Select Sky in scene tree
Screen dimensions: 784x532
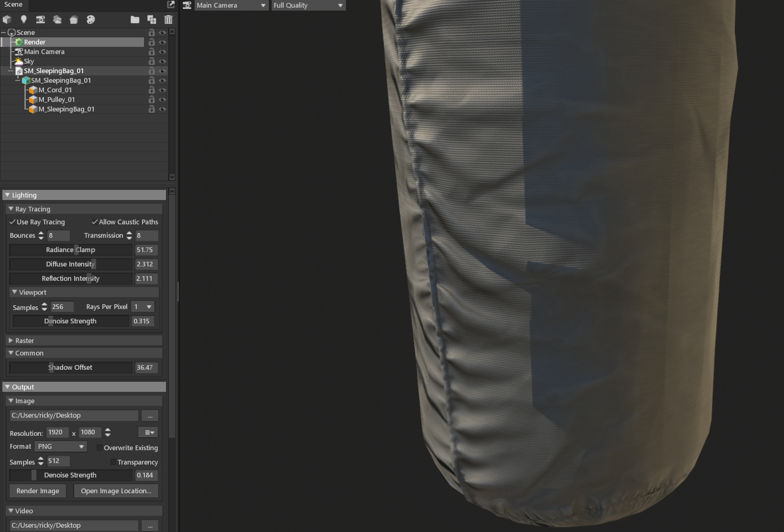click(29, 61)
